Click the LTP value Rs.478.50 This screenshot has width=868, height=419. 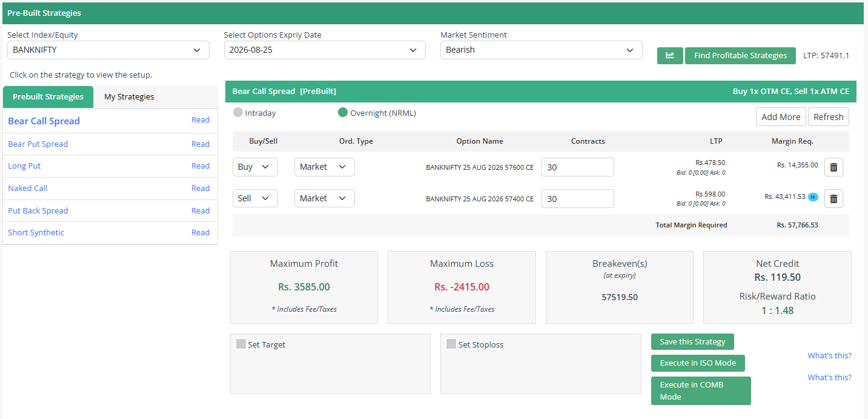click(710, 163)
